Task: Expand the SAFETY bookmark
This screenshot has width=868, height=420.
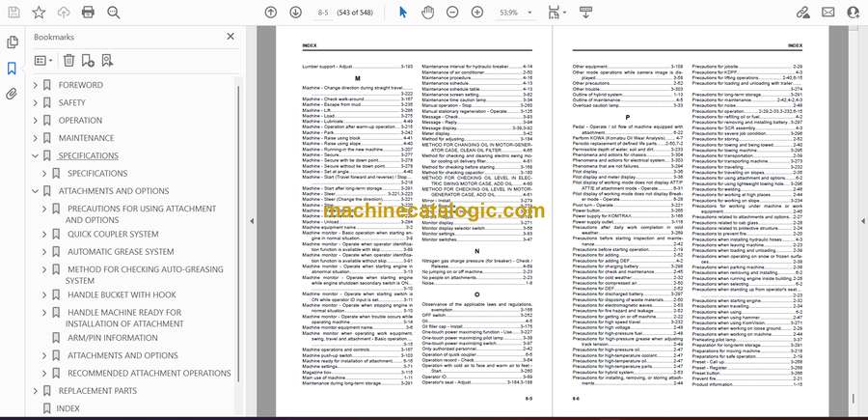Action: (36, 103)
